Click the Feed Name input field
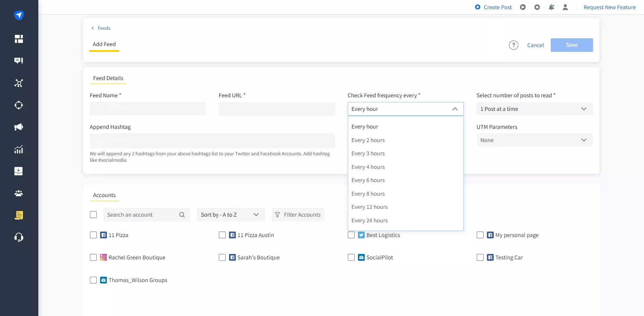 point(148,109)
